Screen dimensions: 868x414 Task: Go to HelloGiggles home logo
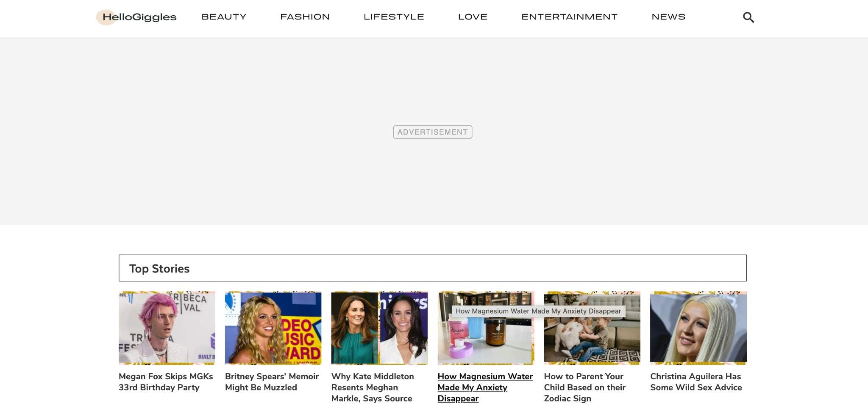coord(136,17)
